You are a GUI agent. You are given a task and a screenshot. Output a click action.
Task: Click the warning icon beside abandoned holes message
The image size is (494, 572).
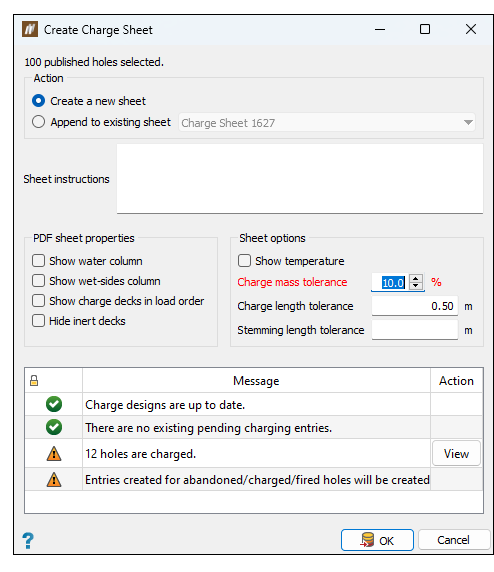pos(54,479)
